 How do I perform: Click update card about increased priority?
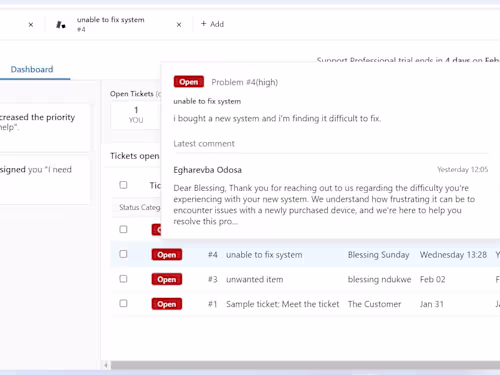(45, 128)
